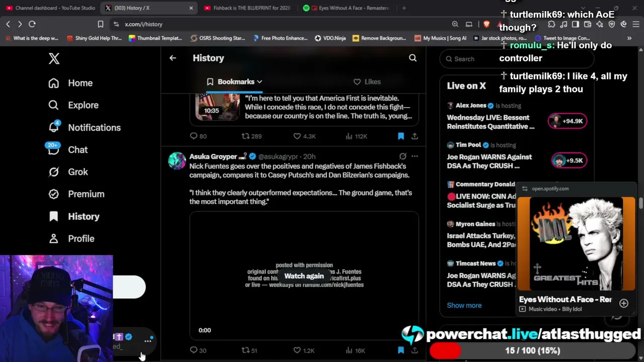Click the browser forward button
644x362 pixels.
[20, 24]
